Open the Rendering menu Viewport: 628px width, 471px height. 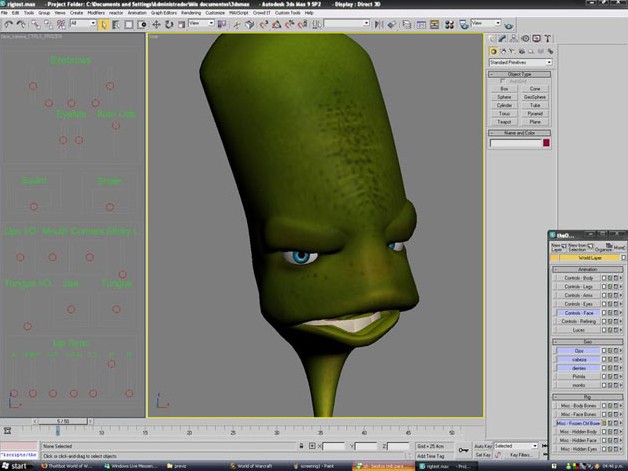coord(189,13)
